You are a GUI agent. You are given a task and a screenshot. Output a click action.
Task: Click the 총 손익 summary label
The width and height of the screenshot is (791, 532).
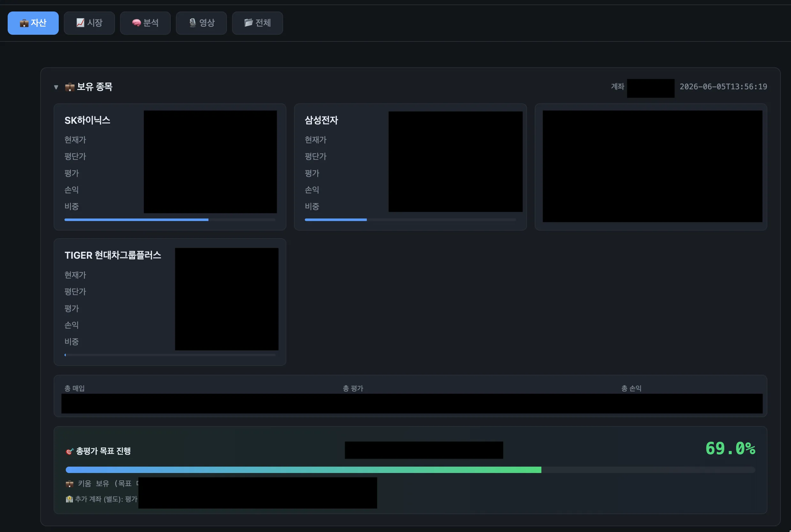(631, 388)
